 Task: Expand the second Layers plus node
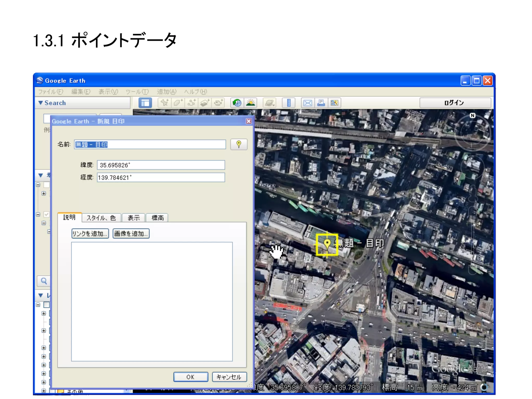click(44, 330)
